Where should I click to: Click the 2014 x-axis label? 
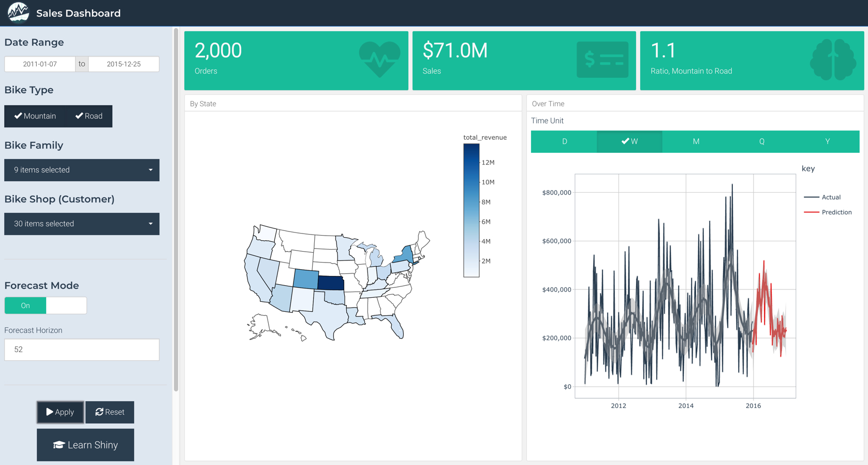coord(686,406)
